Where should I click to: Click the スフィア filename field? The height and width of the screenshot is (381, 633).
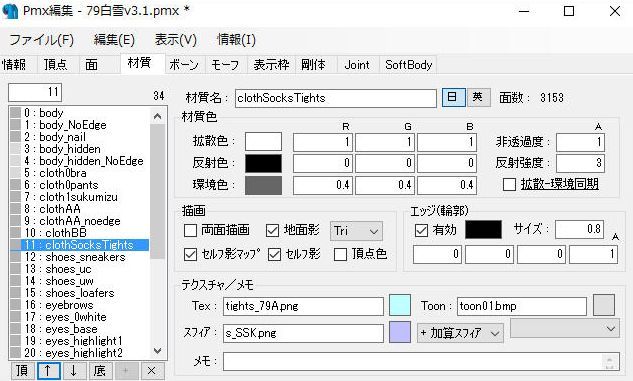(303, 333)
